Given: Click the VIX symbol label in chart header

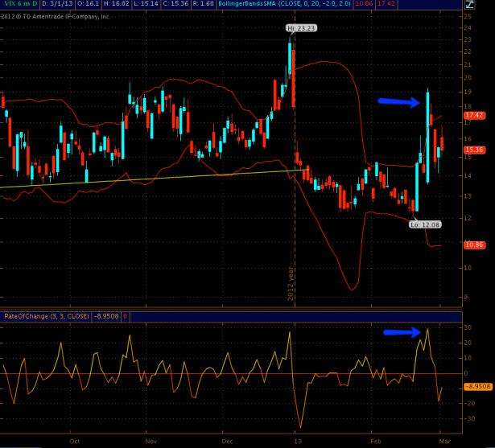Looking at the screenshot, I should tap(13, 5).
